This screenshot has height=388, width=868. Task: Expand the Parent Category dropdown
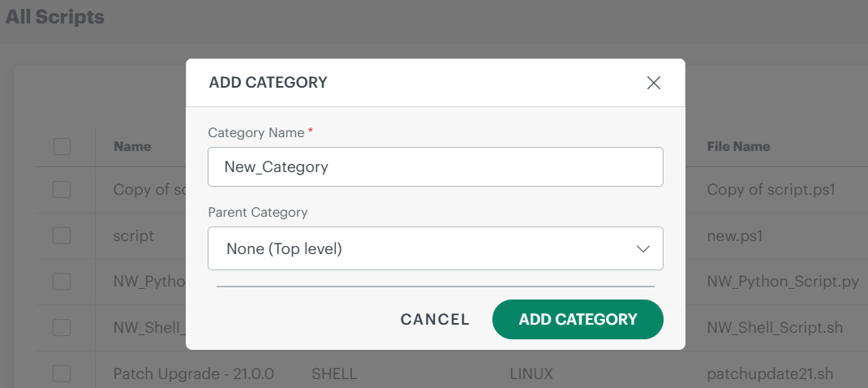click(435, 248)
